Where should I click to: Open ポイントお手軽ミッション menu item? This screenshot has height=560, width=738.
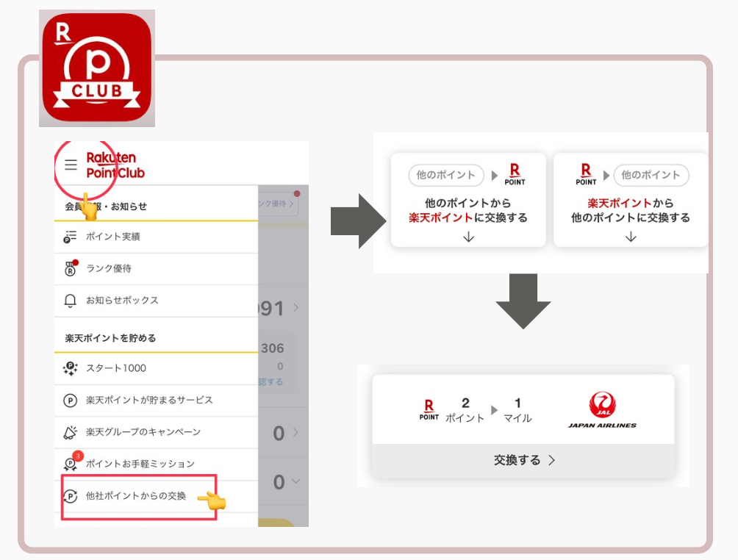157,464
